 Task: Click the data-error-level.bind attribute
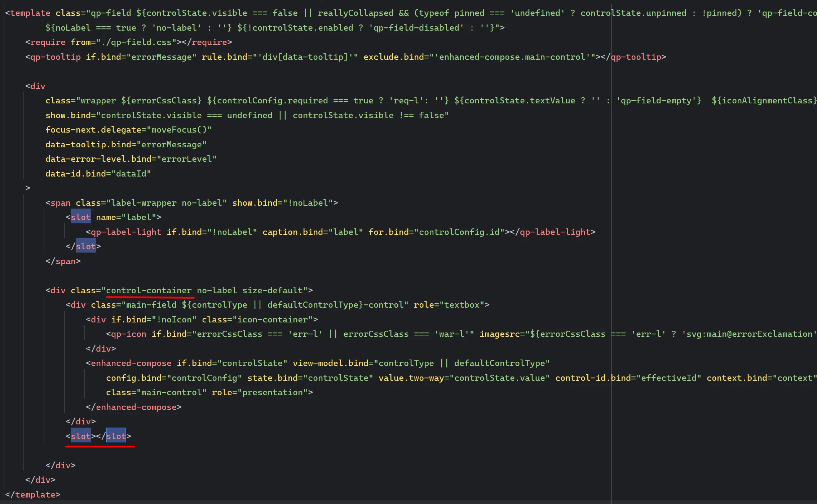coord(98,159)
